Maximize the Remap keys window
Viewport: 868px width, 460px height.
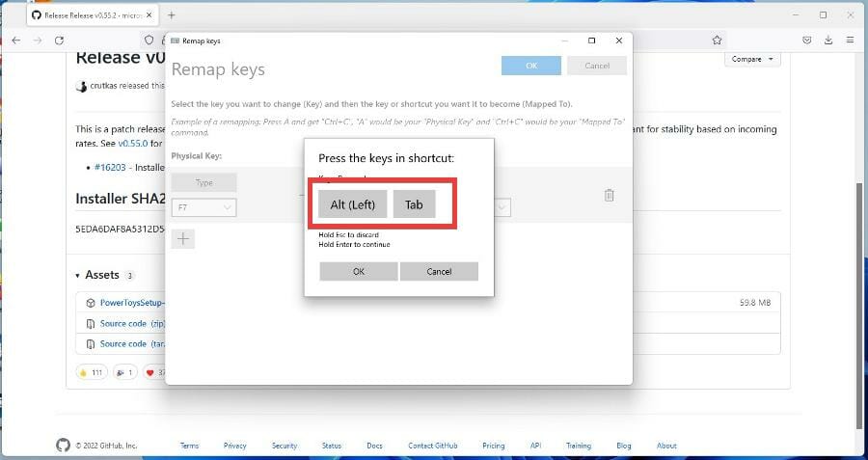click(x=592, y=41)
